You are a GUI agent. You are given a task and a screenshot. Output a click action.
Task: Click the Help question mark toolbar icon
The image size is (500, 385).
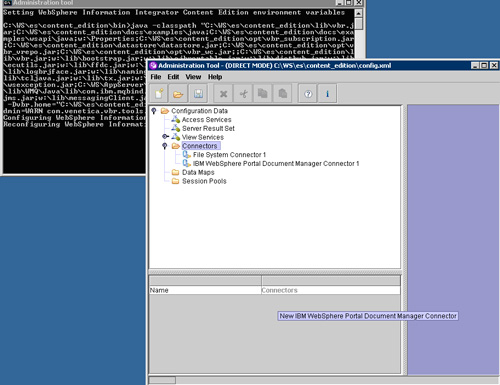click(308, 94)
